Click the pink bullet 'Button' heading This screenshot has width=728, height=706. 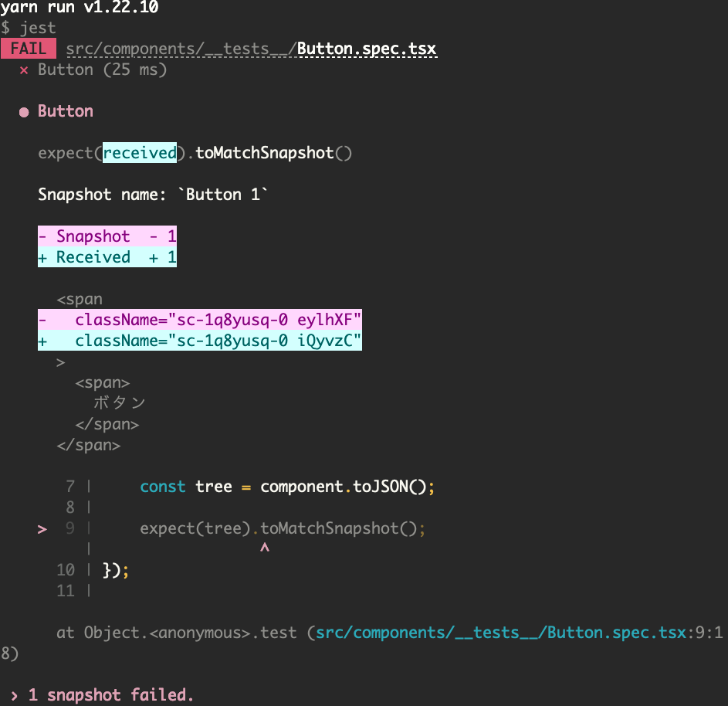pyautogui.click(x=56, y=111)
